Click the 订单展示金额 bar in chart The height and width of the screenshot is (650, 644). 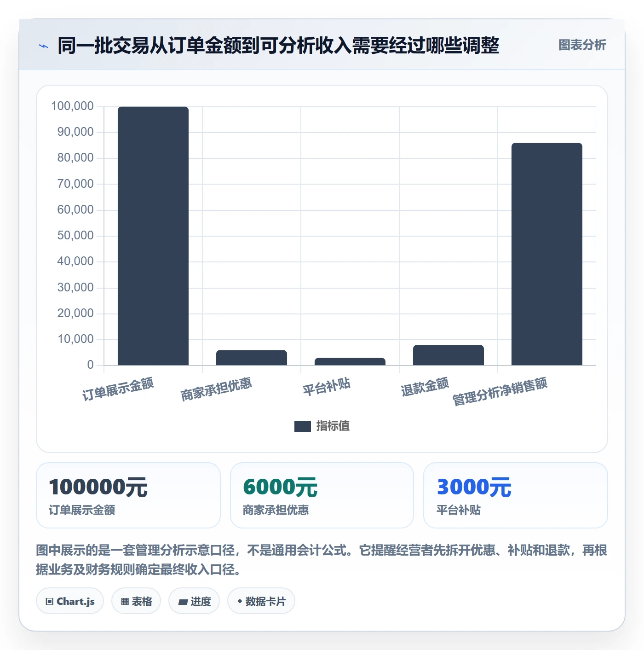[153, 236]
